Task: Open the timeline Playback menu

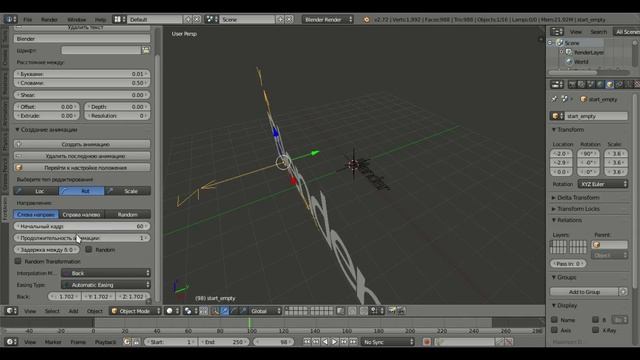Action: 106,342
